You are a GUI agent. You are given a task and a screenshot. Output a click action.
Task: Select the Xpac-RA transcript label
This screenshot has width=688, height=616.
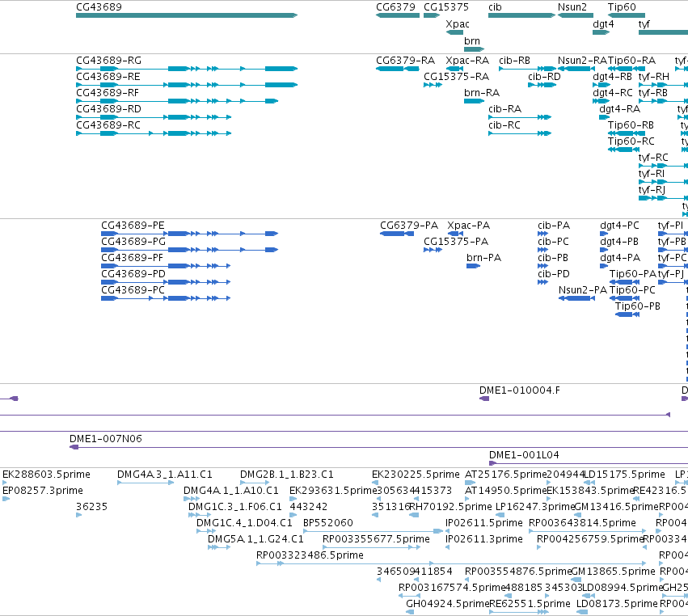point(467,61)
